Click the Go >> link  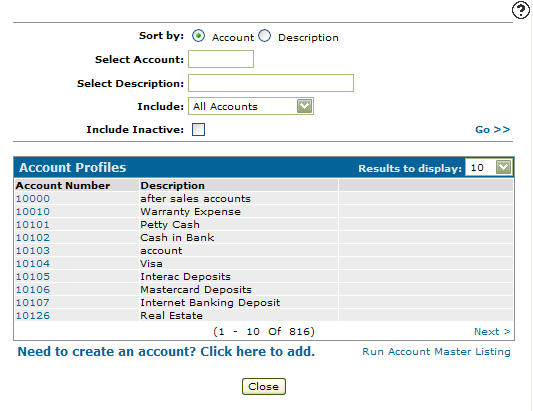point(493,130)
